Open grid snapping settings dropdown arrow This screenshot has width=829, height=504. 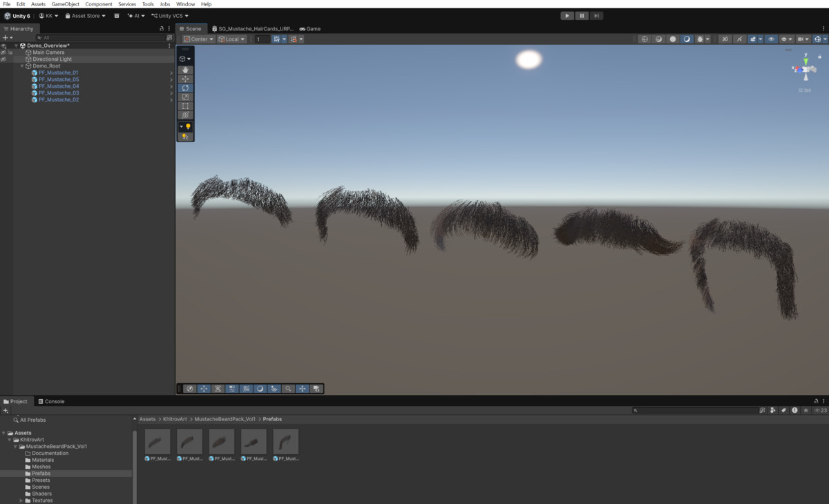(x=285, y=39)
